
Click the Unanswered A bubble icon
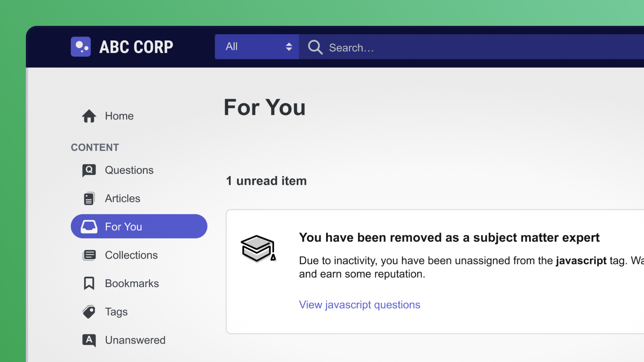tap(89, 340)
